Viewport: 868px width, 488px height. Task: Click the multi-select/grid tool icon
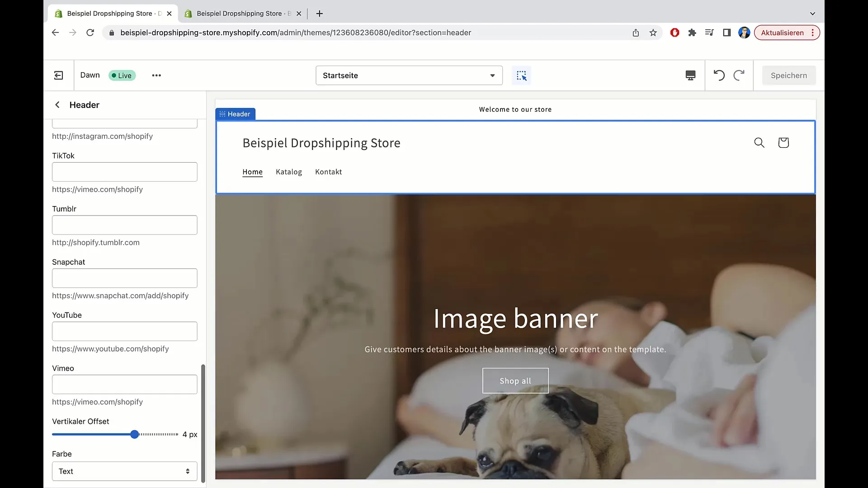click(x=521, y=75)
